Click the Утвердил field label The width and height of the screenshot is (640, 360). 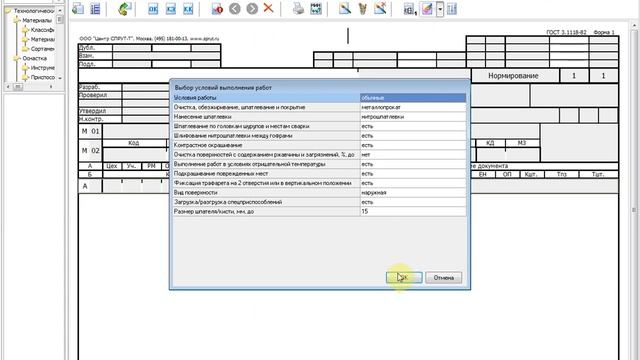[92, 111]
